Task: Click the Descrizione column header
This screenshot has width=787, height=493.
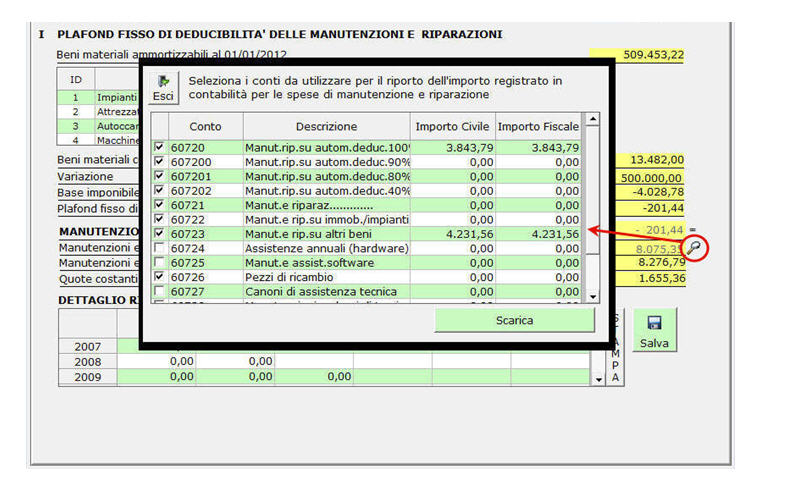Action: pyautogui.click(x=326, y=127)
